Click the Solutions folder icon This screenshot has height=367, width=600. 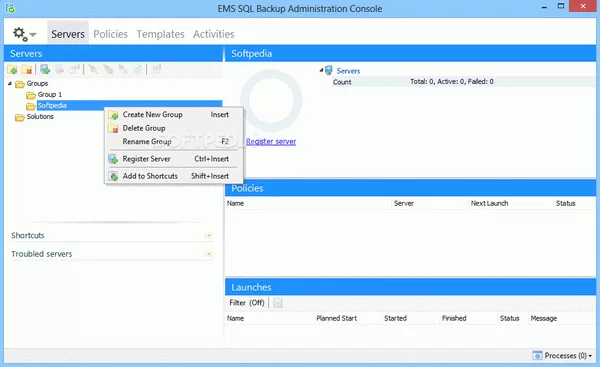pos(20,117)
